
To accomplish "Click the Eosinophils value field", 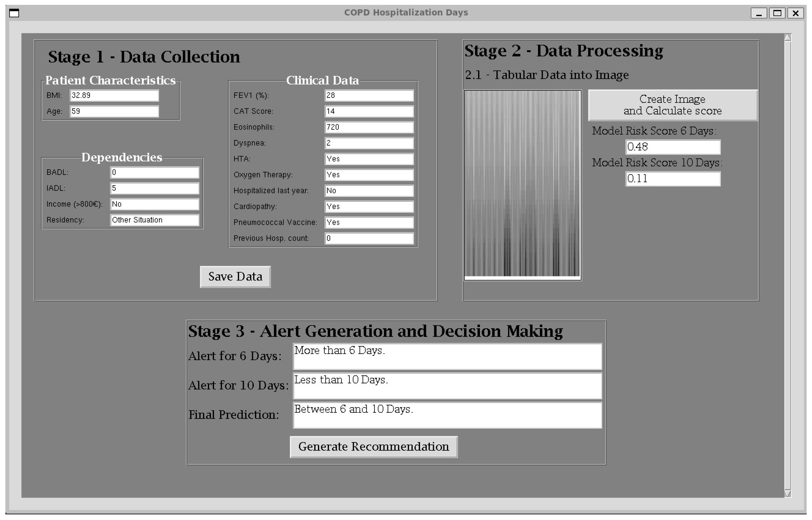I will (369, 127).
